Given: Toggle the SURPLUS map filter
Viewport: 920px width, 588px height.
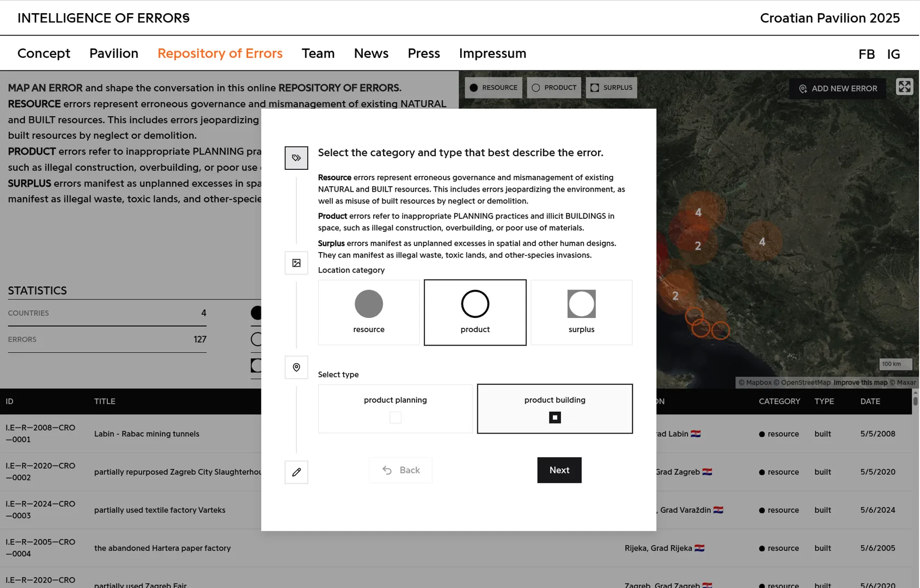Looking at the screenshot, I should pos(611,88).
